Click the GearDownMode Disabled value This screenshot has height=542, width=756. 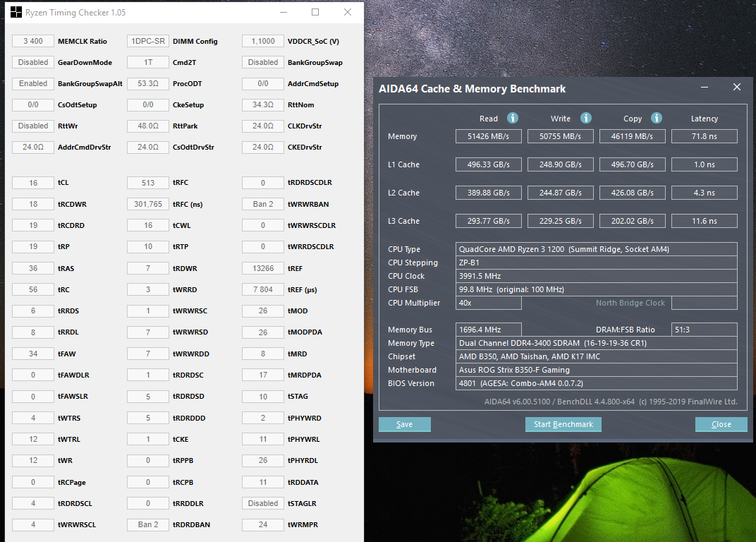pyautogui.click(x=33, y=62)
